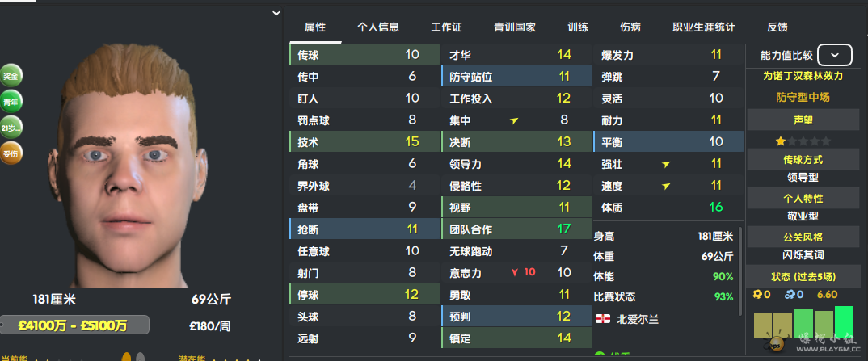Click the goals ball icon in 状态
The width and height of the screenshot is (868, 361).
[757, 294]
